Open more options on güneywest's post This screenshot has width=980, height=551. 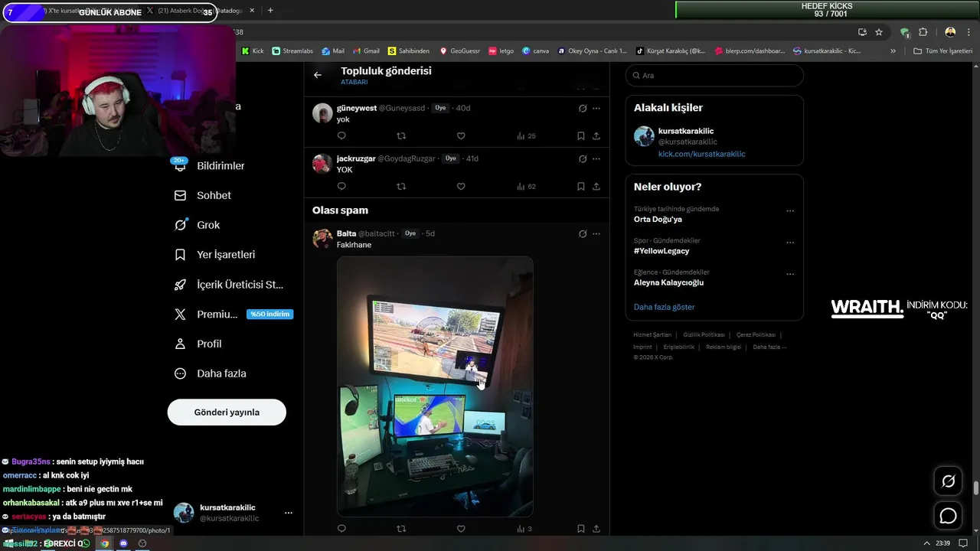(596, 108)
